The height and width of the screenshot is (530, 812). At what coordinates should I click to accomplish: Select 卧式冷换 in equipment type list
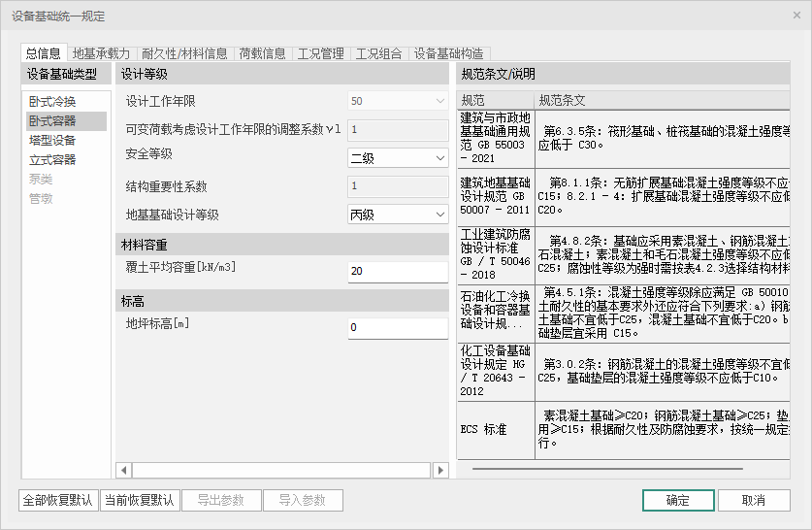pos(52,102)
